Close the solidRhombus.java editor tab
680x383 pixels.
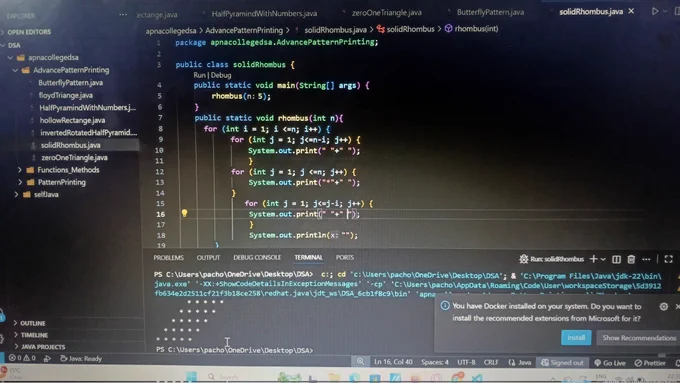[x=631, y=11]
